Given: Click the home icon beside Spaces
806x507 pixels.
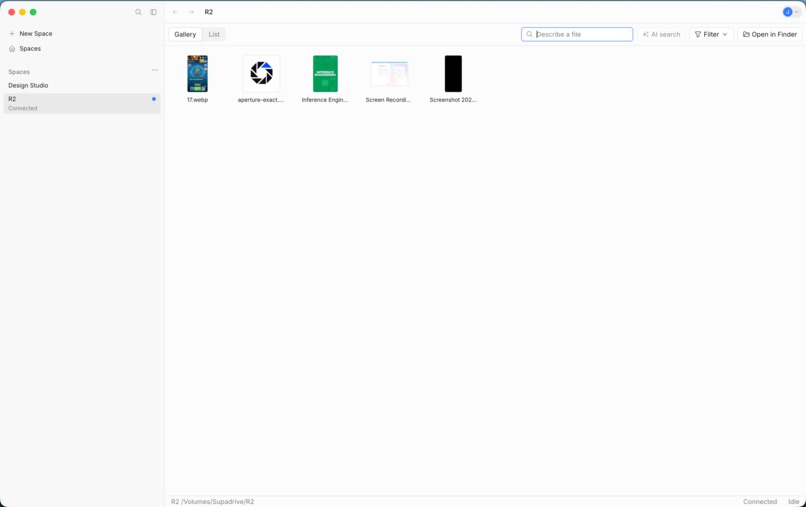Looking at the screenshot, I should [12, 48].
